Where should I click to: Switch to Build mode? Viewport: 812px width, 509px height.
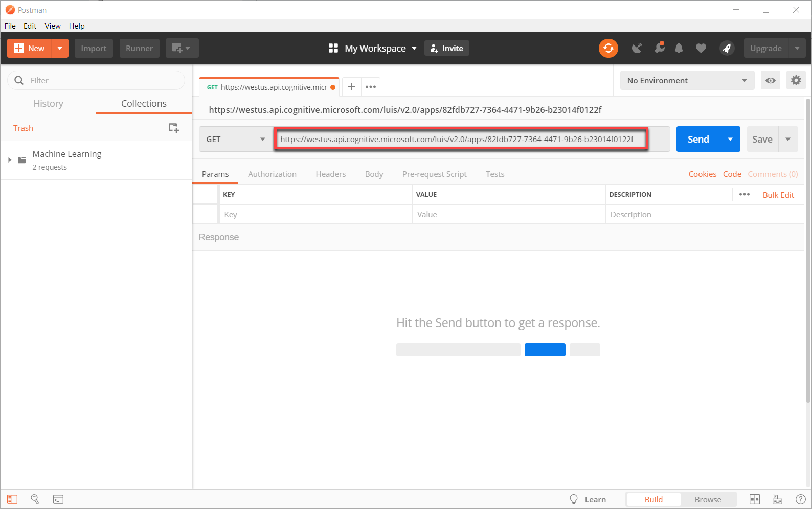coord(653,499)
